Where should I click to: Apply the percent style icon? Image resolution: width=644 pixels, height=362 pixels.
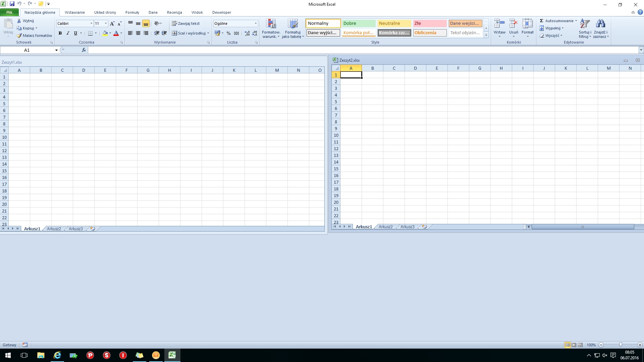point(228,33)
